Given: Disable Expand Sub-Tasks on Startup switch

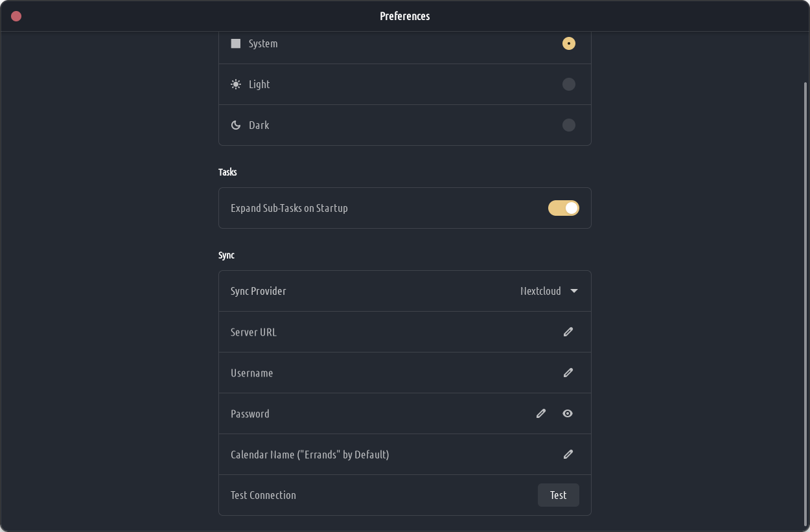Looking at the screenshot, I should click(563, 208).
